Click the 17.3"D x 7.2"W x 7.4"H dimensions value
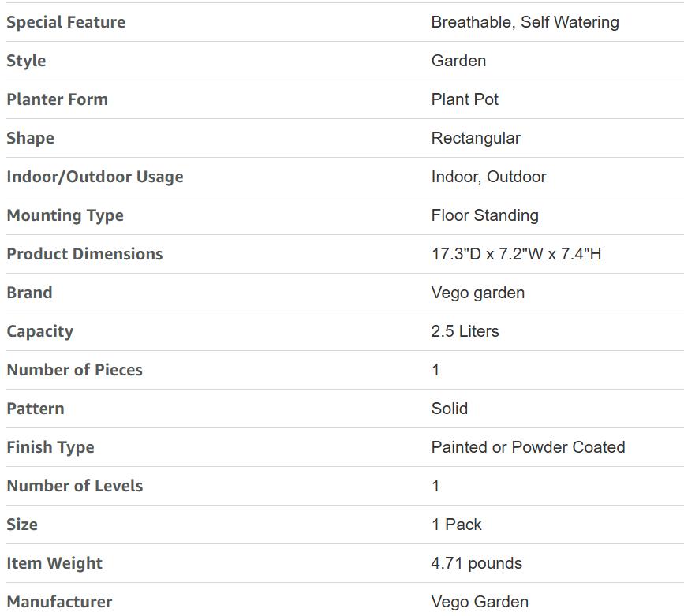The height and width of the screenshot is (616, 684). pyautogui.click(x=516, y=254)
